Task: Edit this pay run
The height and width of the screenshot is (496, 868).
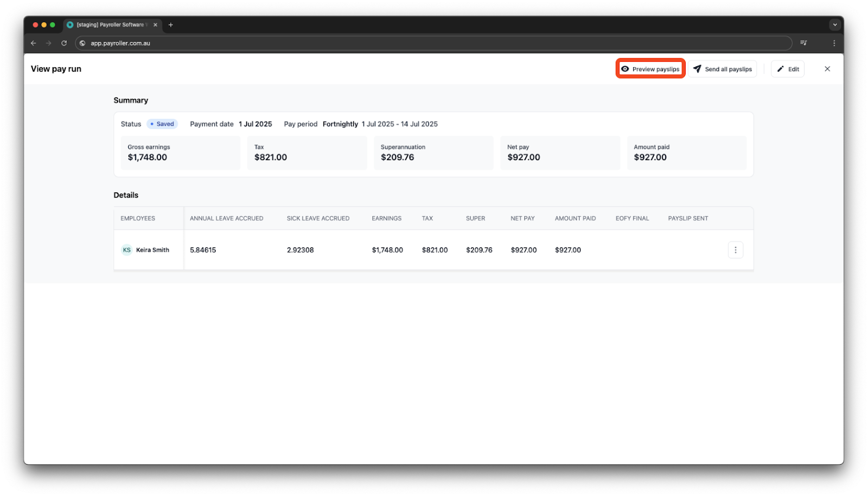Action: point(788,69)
